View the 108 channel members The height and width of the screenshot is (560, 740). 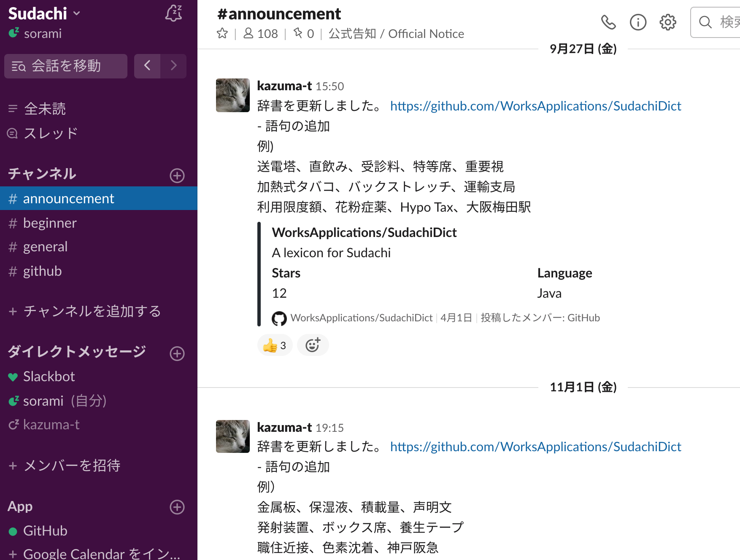(261, 34)
